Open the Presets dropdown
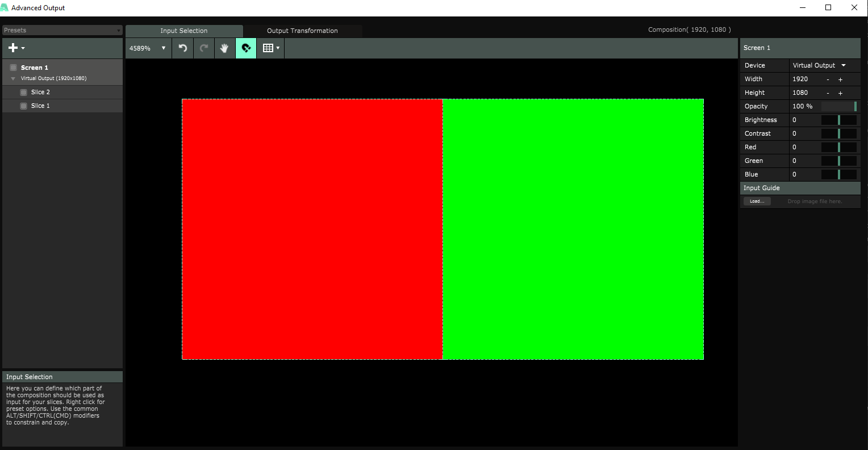This screenshot has height=450, width=868. (x=62, y=30)
